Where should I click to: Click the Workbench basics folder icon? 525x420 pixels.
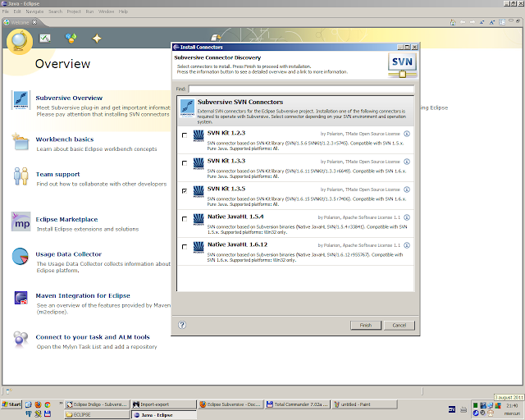pyautogui.click(x=21, y=141)
